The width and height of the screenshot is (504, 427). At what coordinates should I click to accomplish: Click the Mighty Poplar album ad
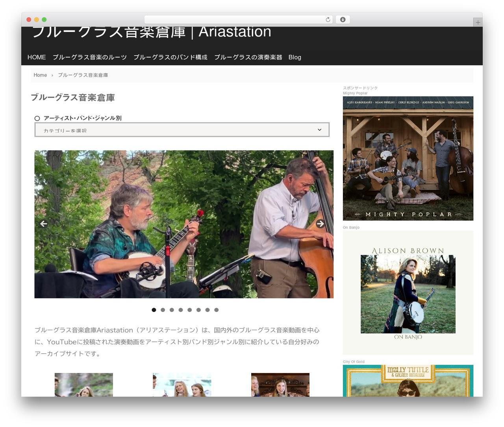click(408, 158)
